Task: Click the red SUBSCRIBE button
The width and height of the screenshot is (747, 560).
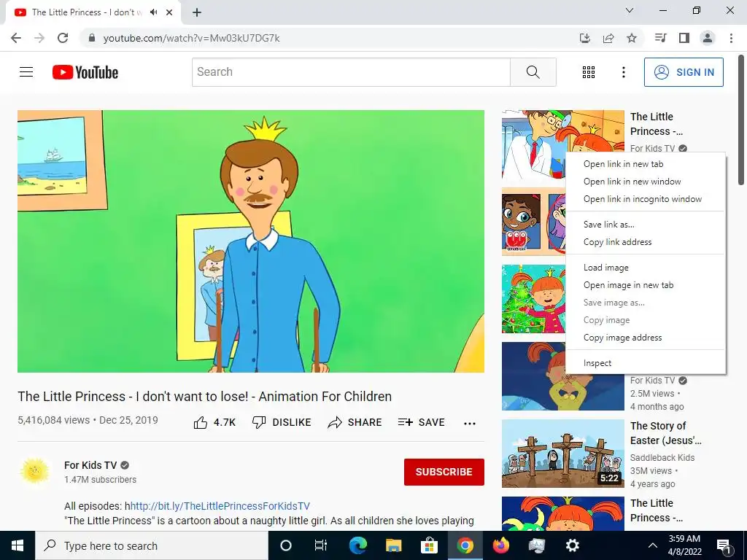Action: click(444, 472)
